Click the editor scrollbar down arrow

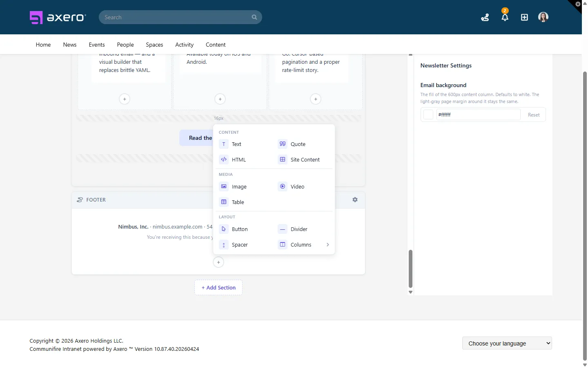tap(410, 292)
